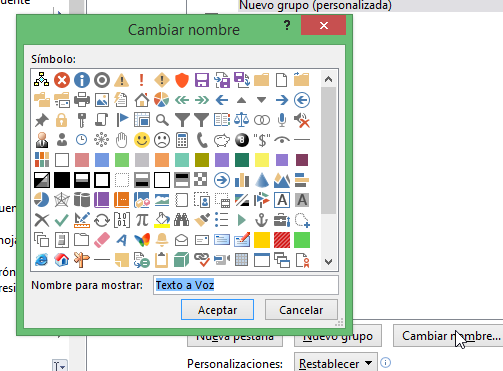The height and width of the screenshot is (371, 503).
Task: Choose the printer symbol
Action: [x=82, y=100]
